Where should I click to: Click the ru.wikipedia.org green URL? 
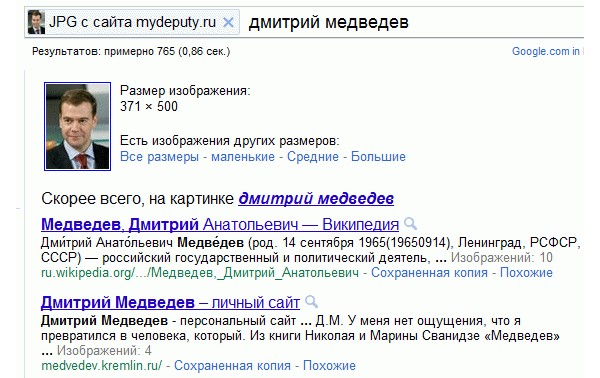click(200, 273)
